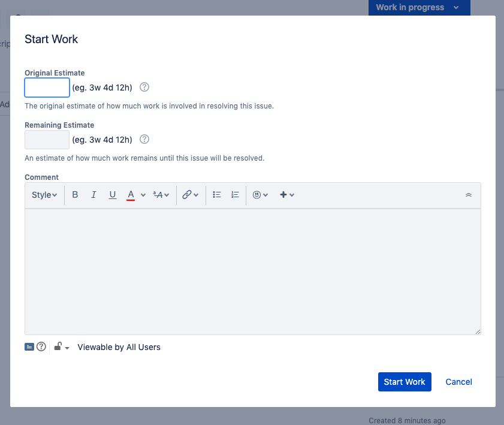This screenshot has height=425, width=504.
Task: Apply red text color to comment
Action: [131, 195]
